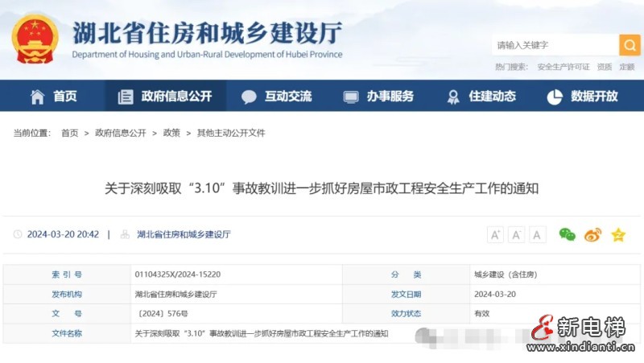This screenshot has width=644, height=363.
Task: Open 办事服务 navigation tab
Action: [378, 96]
